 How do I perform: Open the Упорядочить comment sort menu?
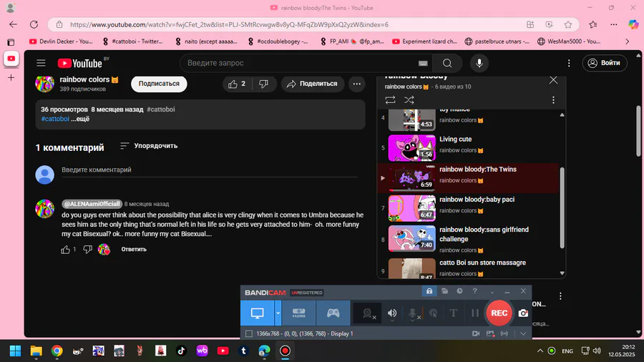149,146
